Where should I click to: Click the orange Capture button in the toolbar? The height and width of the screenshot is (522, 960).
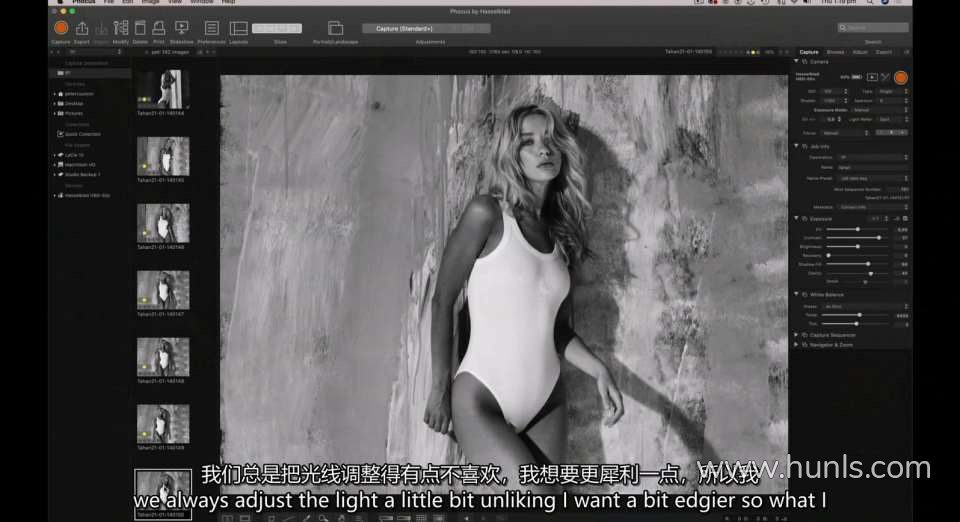[61, 28]
